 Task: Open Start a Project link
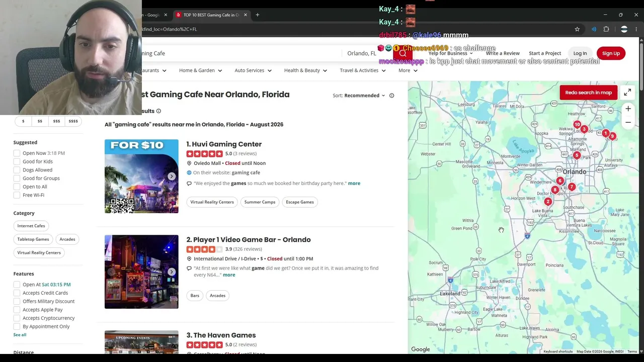pyautogui.click(x=545, y=53)
